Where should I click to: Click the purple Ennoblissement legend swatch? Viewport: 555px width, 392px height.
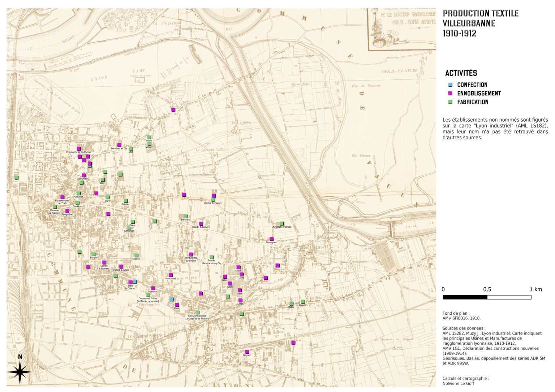(x=450, y=93)
